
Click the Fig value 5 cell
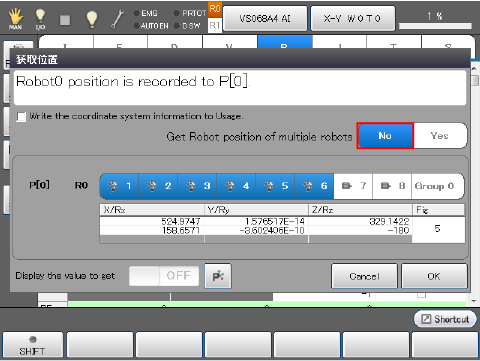point(438,229)
